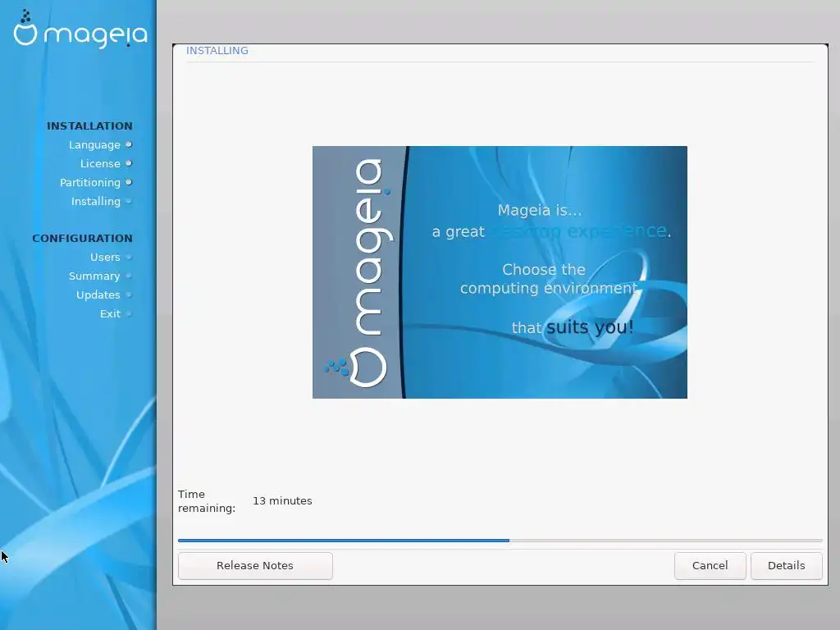Image resolution: width=840 pixels, height=630 pixels.
Task: Select the Users step in sidebar
Action: 105,257
